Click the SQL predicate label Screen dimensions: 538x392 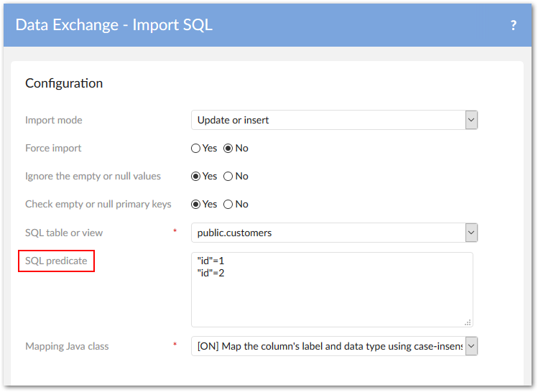coord(56,261)
